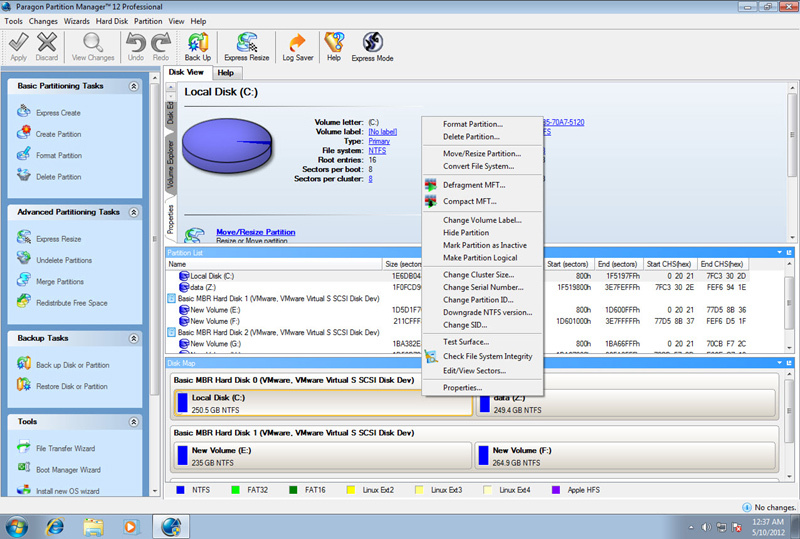Viewport: 800px width, 539px height.
Task: Collapse the Basic Partitioning Tasks panel
Action: (x=131, y=87)
